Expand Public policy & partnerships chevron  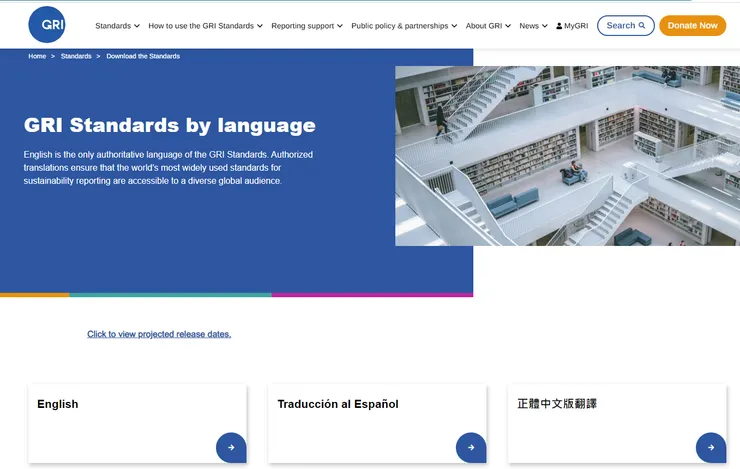[x=454, y=26]
